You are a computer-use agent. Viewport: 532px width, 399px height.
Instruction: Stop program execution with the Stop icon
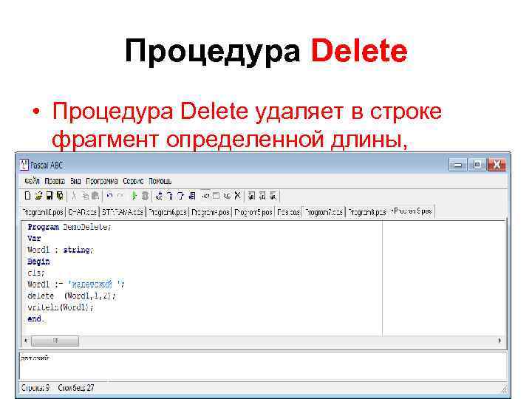146,196
